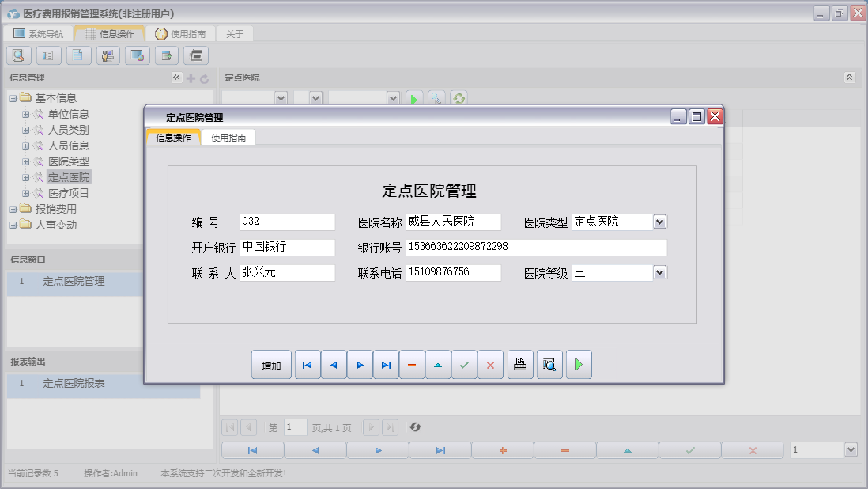Open the record list toolbar icon
868x489 pixels.
pos(47,55)
